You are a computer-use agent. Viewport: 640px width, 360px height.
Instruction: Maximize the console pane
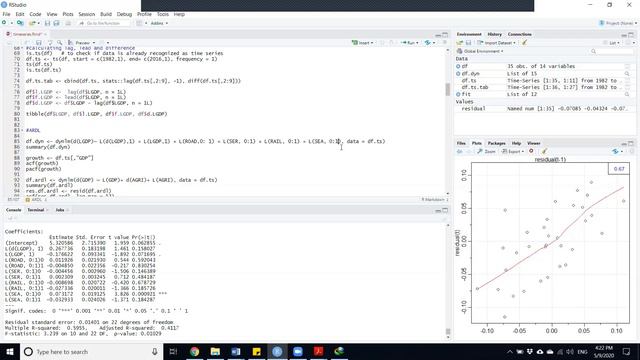click(x=445, y=210)
